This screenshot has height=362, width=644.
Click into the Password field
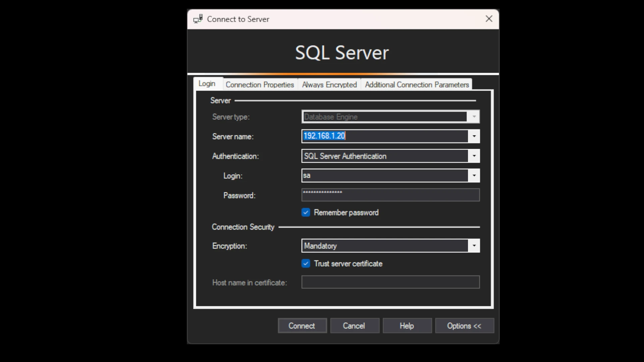click(x=390, y=195)
